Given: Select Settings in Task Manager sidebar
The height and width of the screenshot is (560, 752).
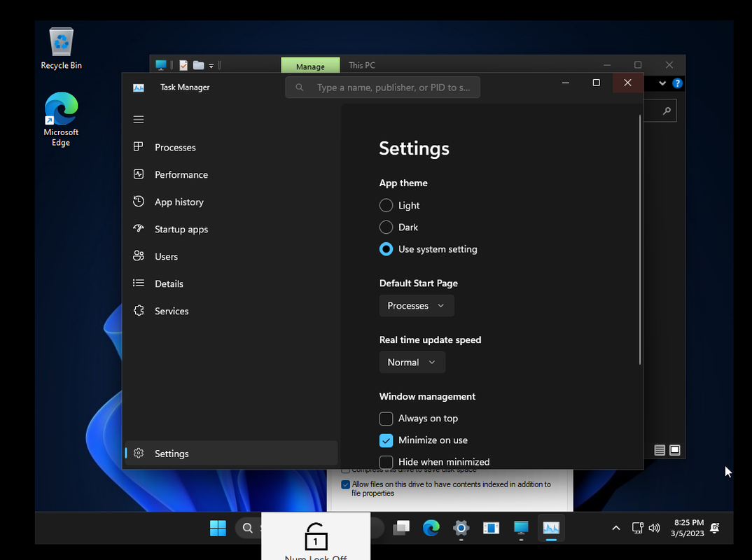Looking at the screenshot, I should coord(231,453).
